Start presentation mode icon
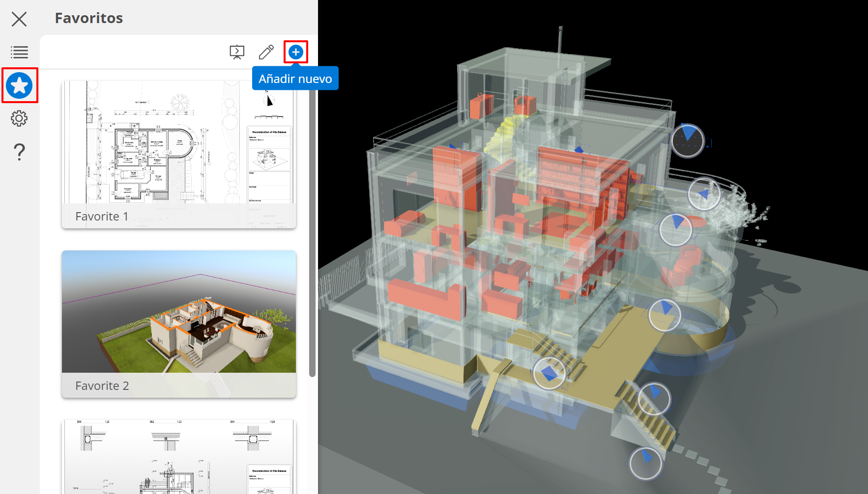The image size is (868, 494). tap(237, 52)
